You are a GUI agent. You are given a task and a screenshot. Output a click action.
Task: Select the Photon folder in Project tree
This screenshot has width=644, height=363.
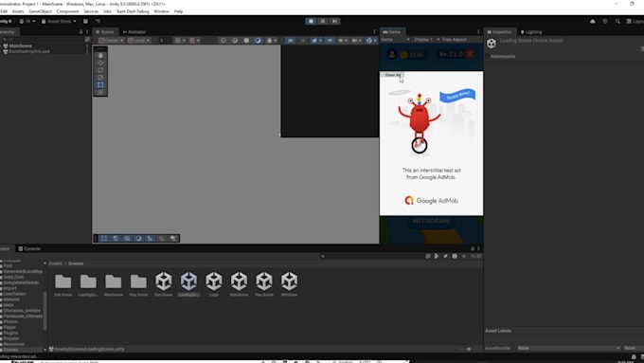(x=10, y=321)
